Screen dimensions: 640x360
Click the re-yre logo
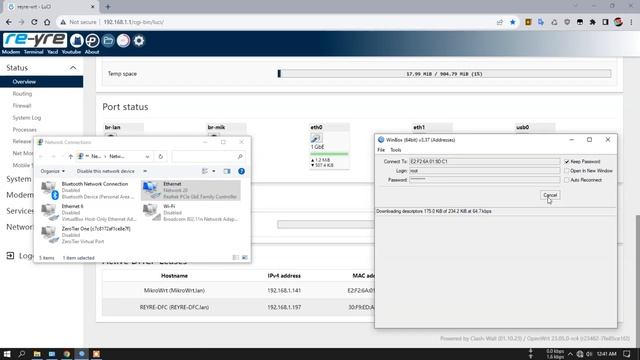(x=35, y=40)
